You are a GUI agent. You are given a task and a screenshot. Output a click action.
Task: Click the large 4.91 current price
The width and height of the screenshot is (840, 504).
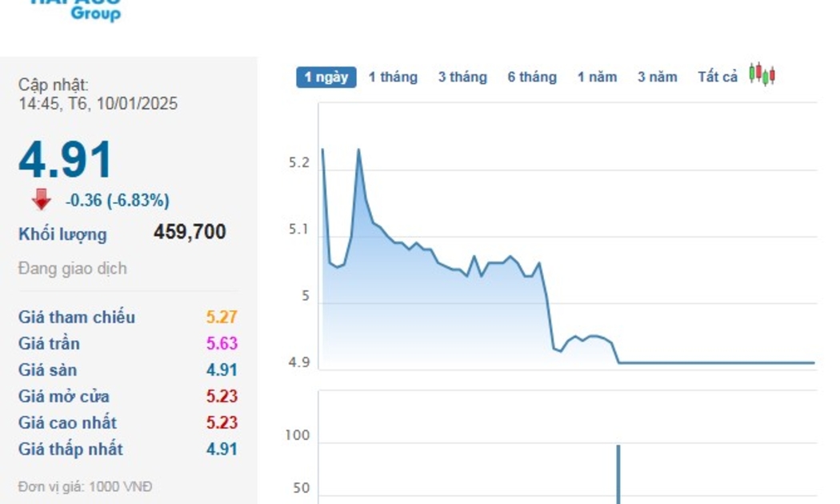click(66, 159)
